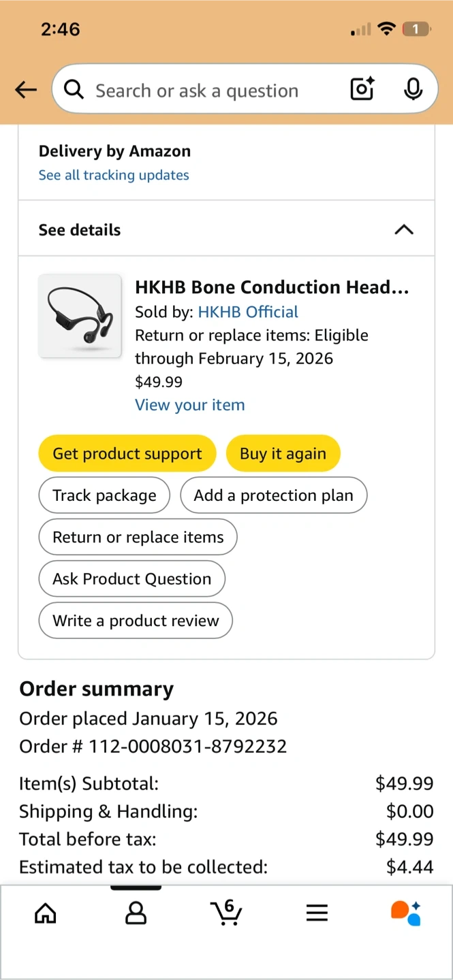Tap the Track package button
The image size is (453, 980).
(104, 495)
